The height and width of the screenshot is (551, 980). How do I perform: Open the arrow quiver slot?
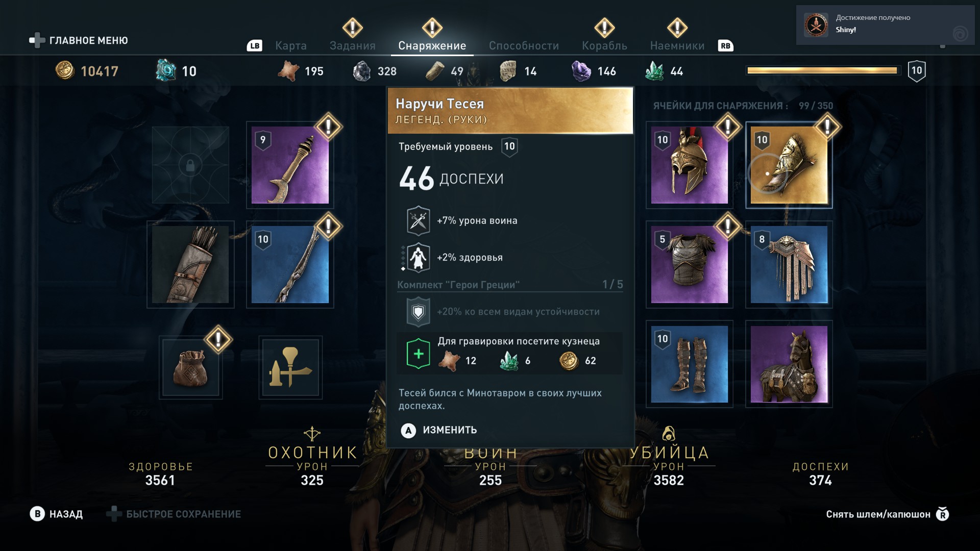click(190, 265)
